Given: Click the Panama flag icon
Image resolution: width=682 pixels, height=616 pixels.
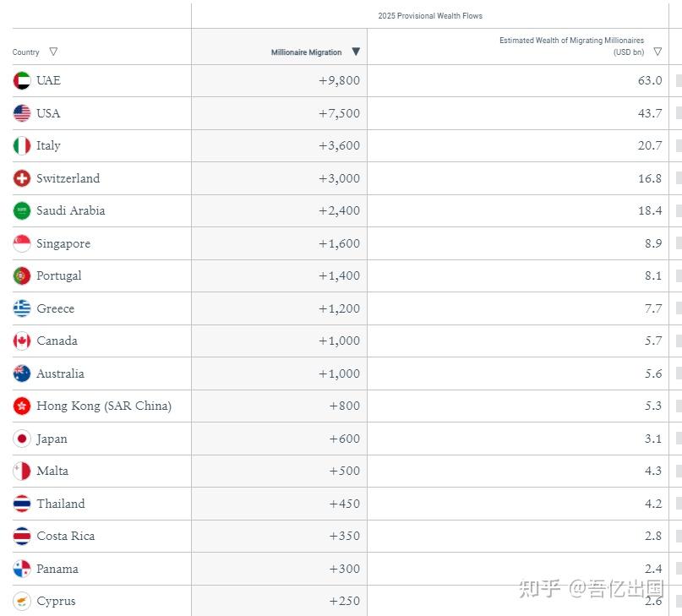Looking at the screenshot, I should click(x=22, y=569).
